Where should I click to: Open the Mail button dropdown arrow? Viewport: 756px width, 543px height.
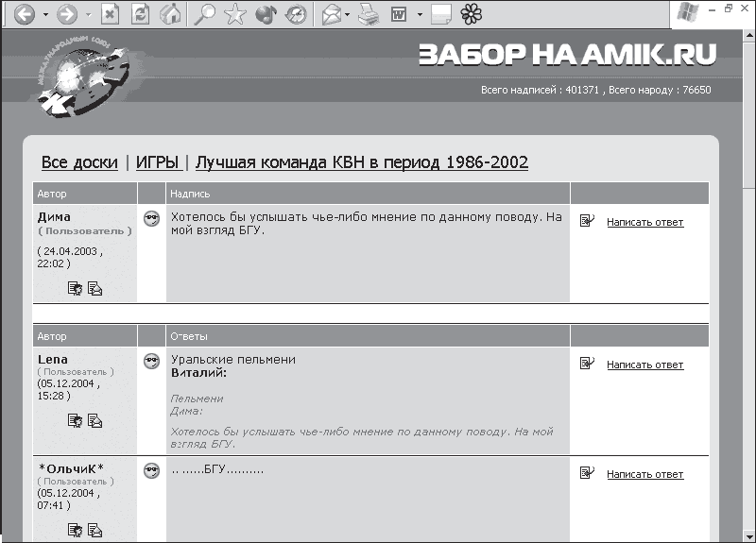348,15
